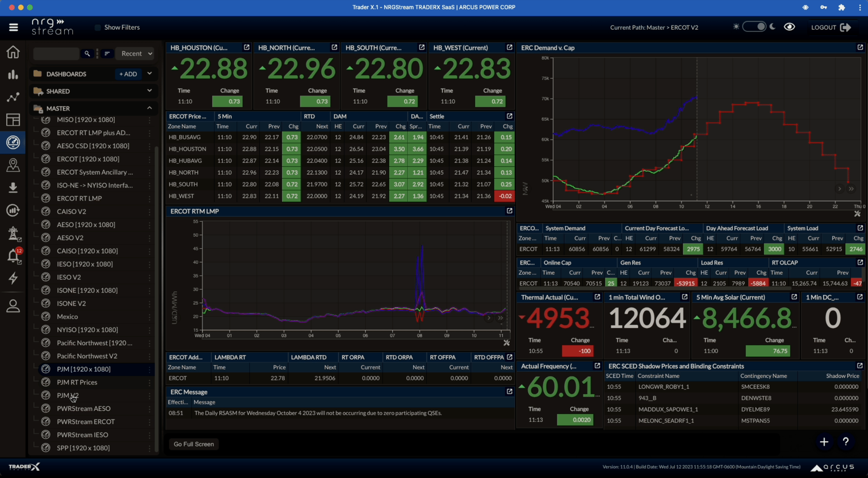
Task: Step forward on Demand v. Cap chart
Action: [x=839, y=189]
